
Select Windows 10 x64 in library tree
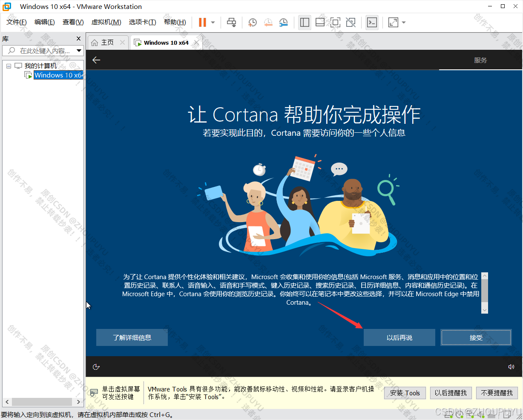(x=58, y=75)
